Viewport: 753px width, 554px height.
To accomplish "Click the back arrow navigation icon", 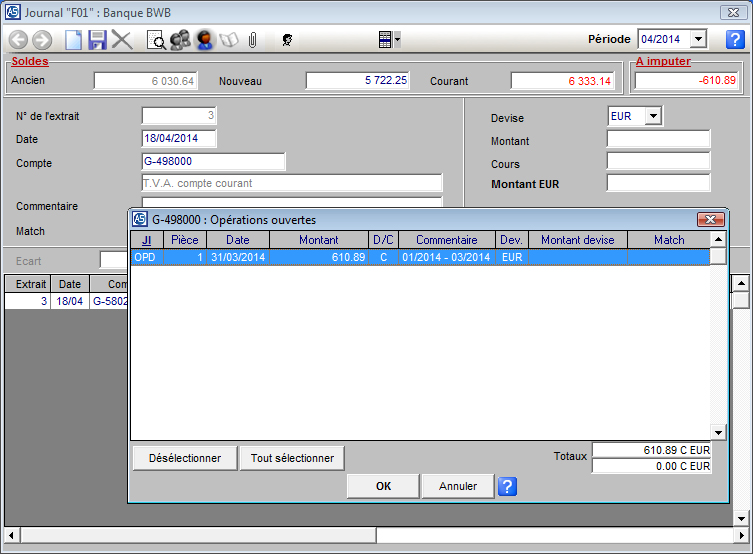I will [18, 40].
